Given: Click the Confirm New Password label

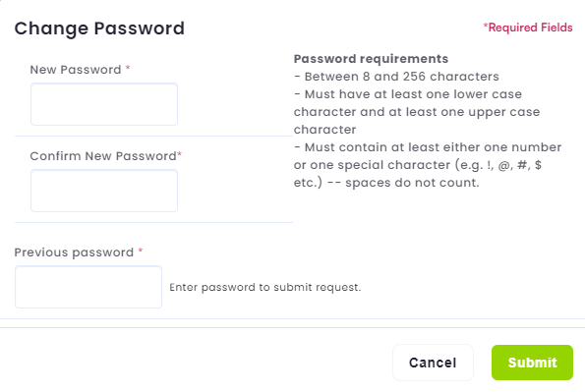Looking at the screenshot, I should (103, 156).
